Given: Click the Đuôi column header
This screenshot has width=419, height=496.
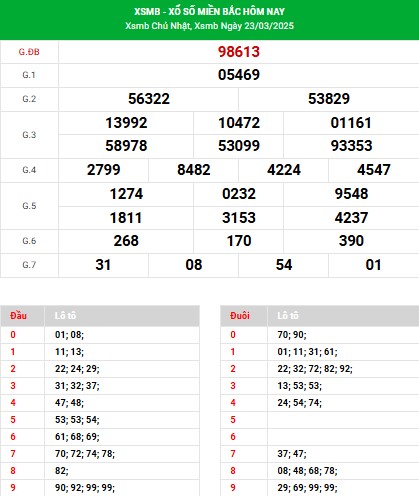Looking at the screenshot, I should [x=240, y=316].
